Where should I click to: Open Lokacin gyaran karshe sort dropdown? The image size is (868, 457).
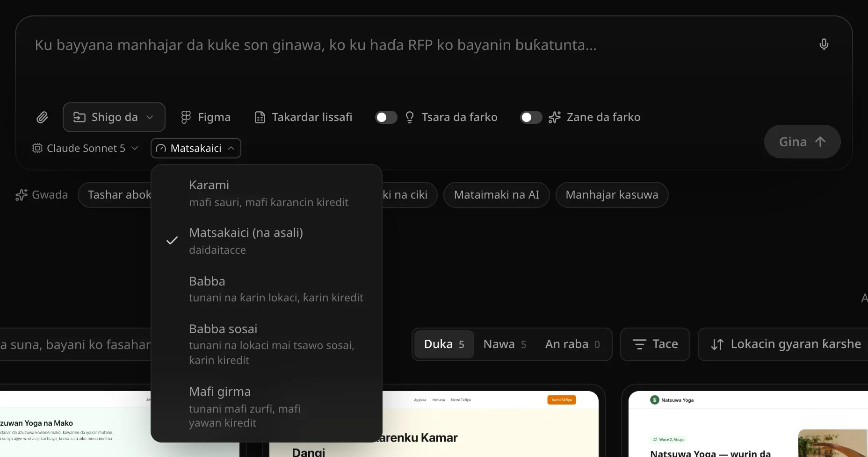tap(783, 344)
